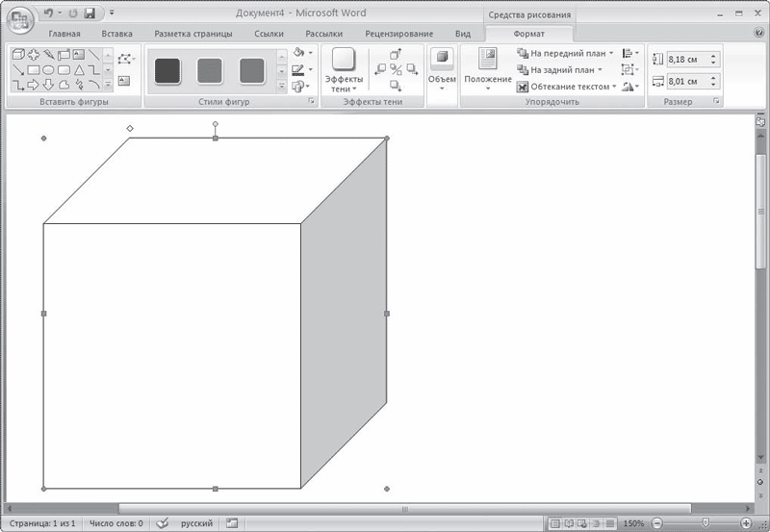This screenshot has width=770, height=532.
Task: Open the Вставка ribbon tab
Action: 116,34
